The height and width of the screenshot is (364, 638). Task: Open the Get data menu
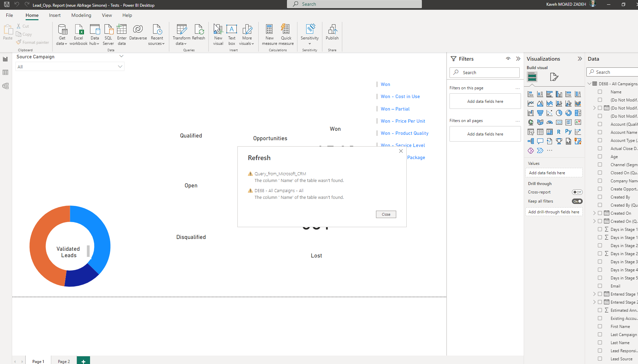click(x=62, y=35)
